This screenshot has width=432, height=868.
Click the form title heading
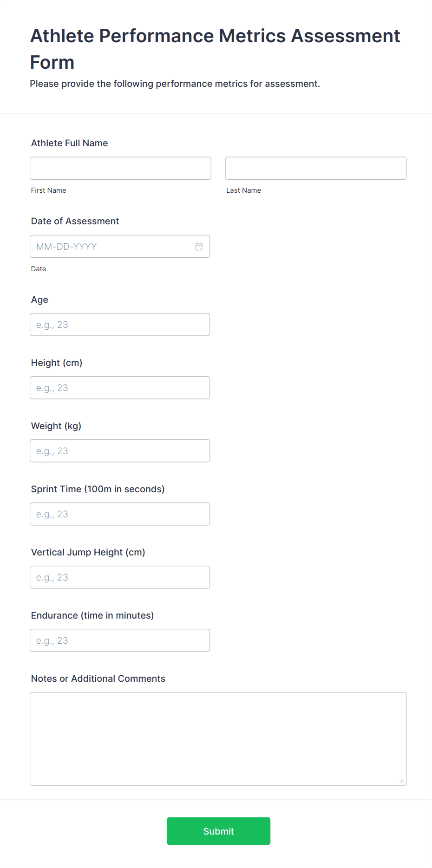click(215, 49)
